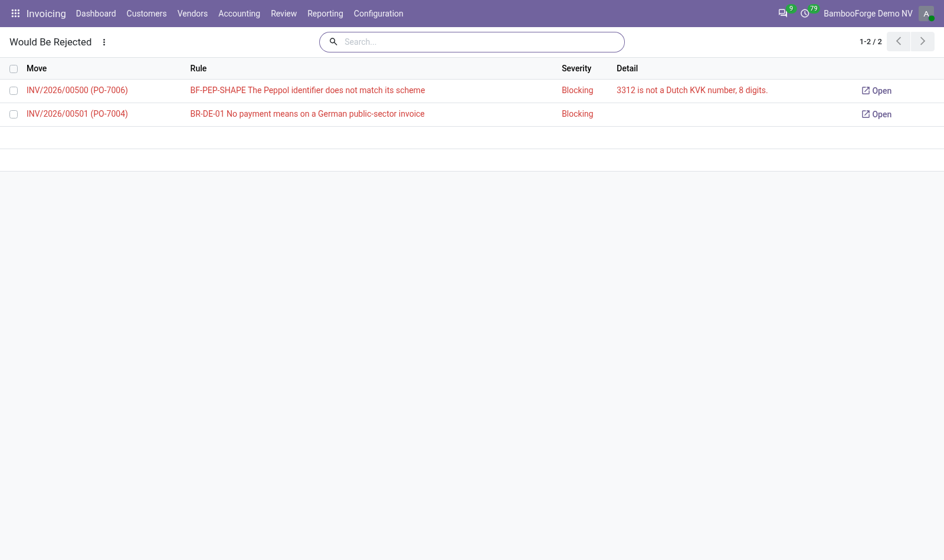Click the search magnifier icon
Screen dimensions: 944x560
[x=333, y=42]
